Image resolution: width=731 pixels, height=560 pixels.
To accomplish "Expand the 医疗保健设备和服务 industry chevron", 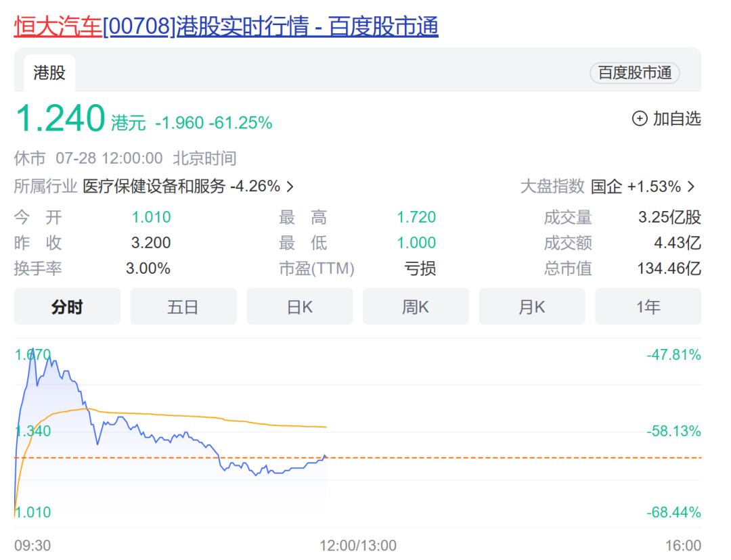I will click(290, 187).
